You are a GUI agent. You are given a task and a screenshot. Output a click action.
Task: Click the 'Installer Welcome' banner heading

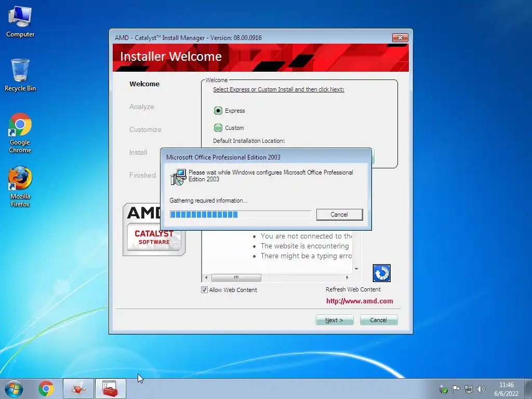tap(170, 56)
